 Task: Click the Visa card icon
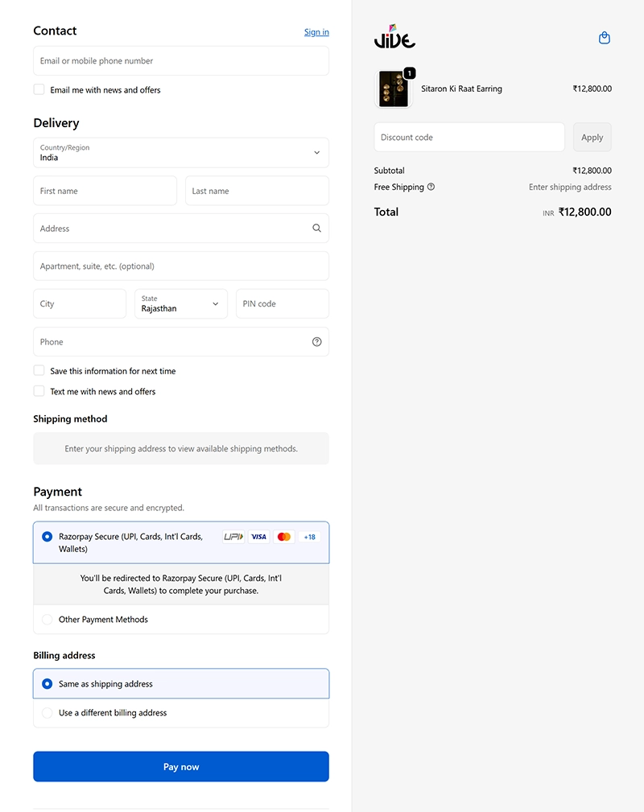point(258,537)
